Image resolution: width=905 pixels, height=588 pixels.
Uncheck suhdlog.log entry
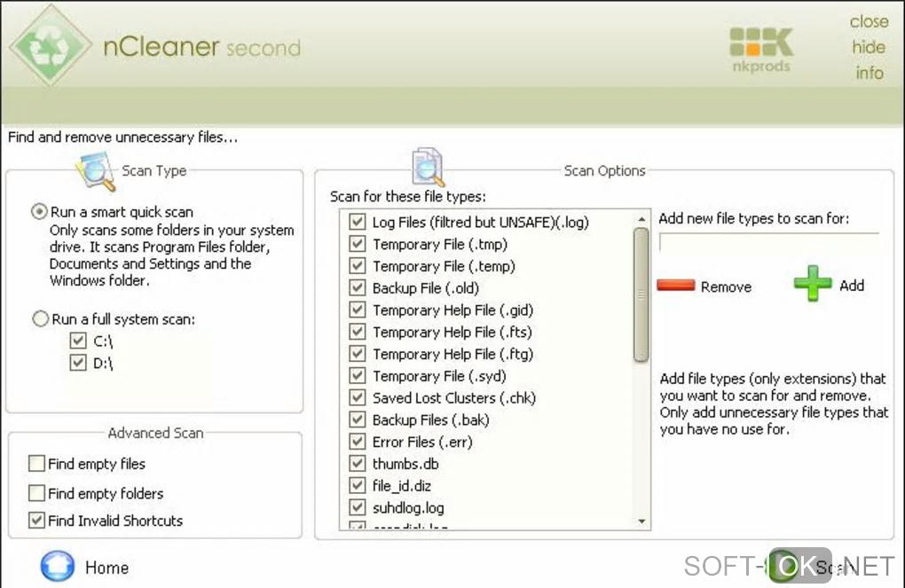pyautogui.click(x=358, y=506)
